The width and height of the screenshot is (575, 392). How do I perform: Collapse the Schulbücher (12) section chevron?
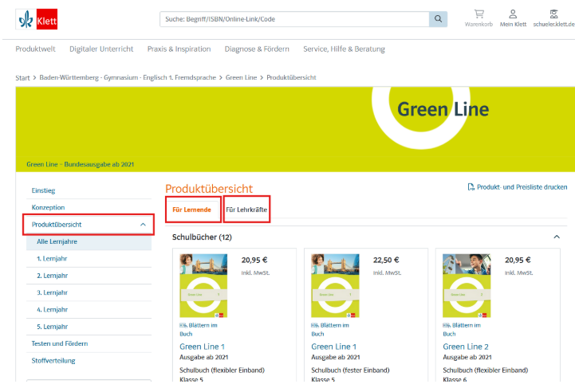[x=557, y=237]
